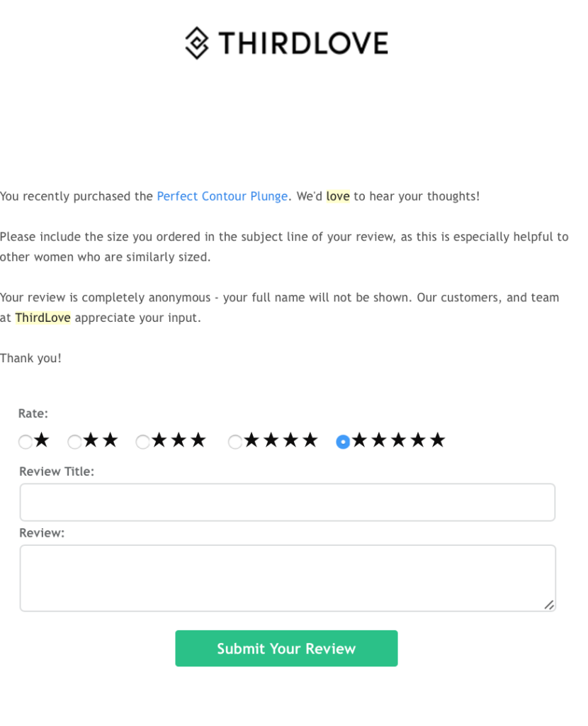Click the resize grip on the Review box
588x726 pixels.
(x=550, y=605)
